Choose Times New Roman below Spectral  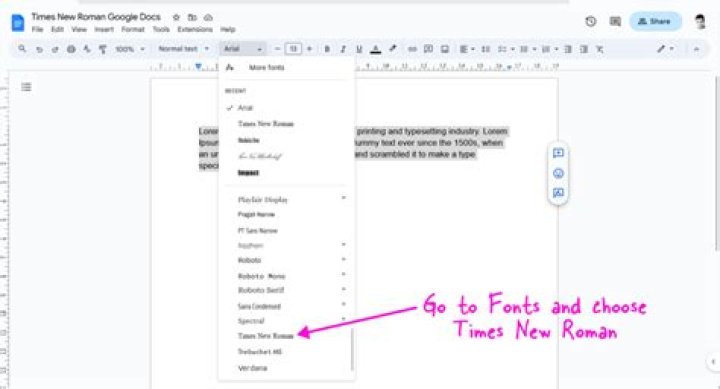tap(265, 336)
